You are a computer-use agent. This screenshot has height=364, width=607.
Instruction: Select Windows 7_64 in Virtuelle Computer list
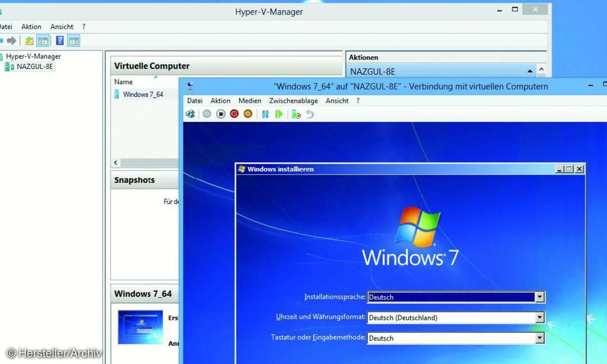click(x=143, y=95)
